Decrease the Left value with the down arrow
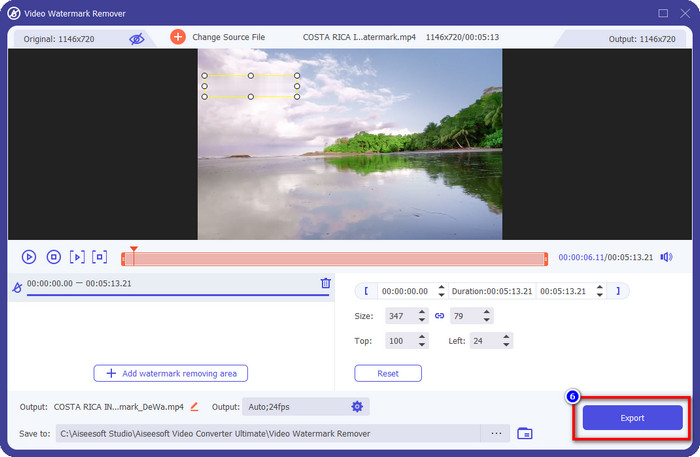Viewport: 700px width, 457px height. 506,345
